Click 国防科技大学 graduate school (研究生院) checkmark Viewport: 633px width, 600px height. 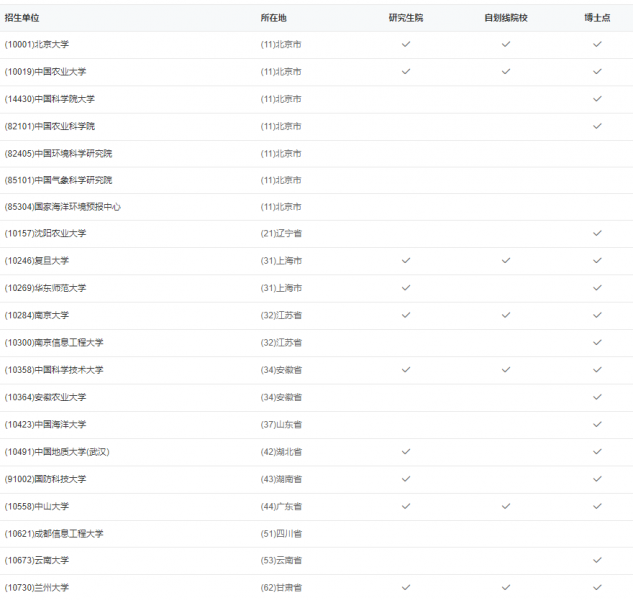406,479
